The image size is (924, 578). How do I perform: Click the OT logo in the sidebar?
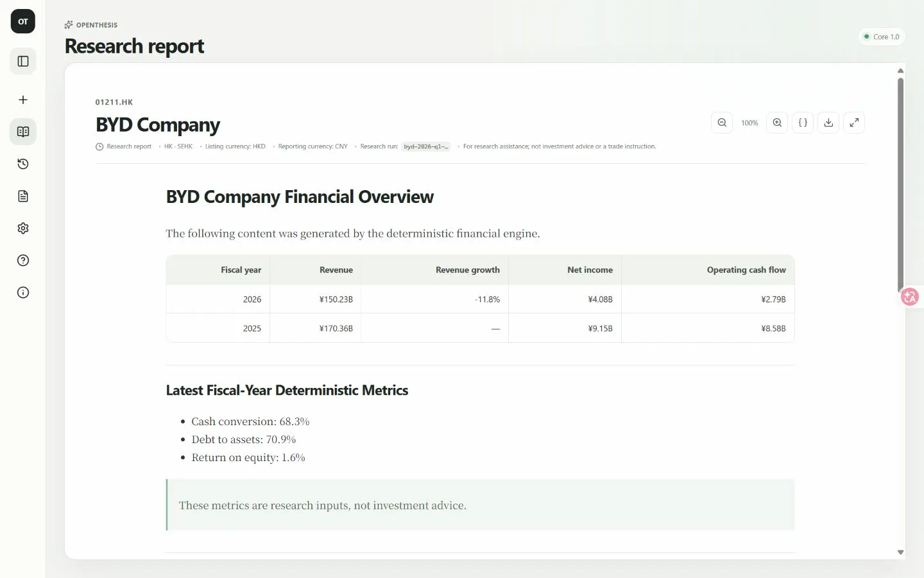(x=23, y=21)
